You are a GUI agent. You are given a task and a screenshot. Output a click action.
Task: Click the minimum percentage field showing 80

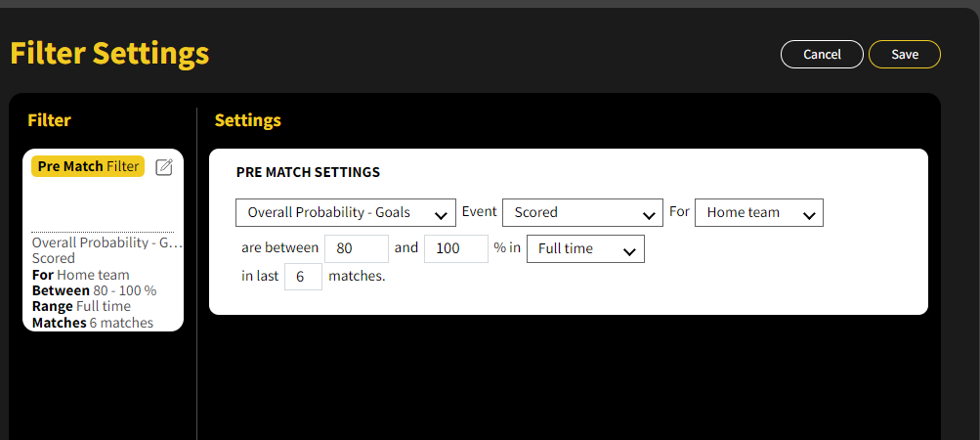(x=357, y=248)
